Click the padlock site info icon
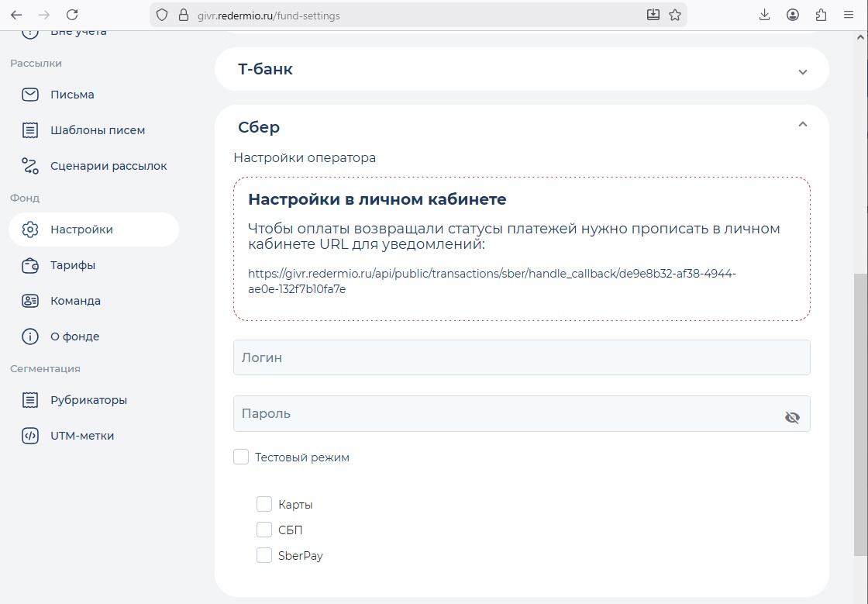Image resolution: width=868 pixels, height=604 pixels. tap(184, 15)
